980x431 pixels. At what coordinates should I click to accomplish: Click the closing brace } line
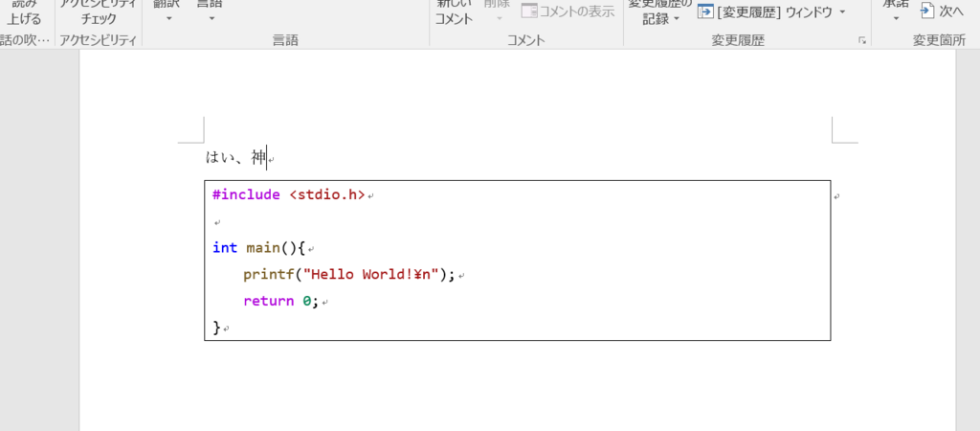click(216, 328)
